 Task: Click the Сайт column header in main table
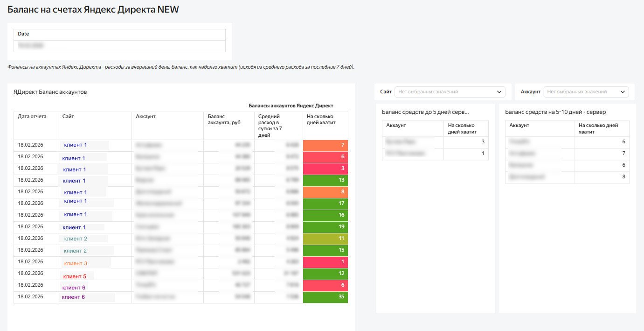pos(95,126)
